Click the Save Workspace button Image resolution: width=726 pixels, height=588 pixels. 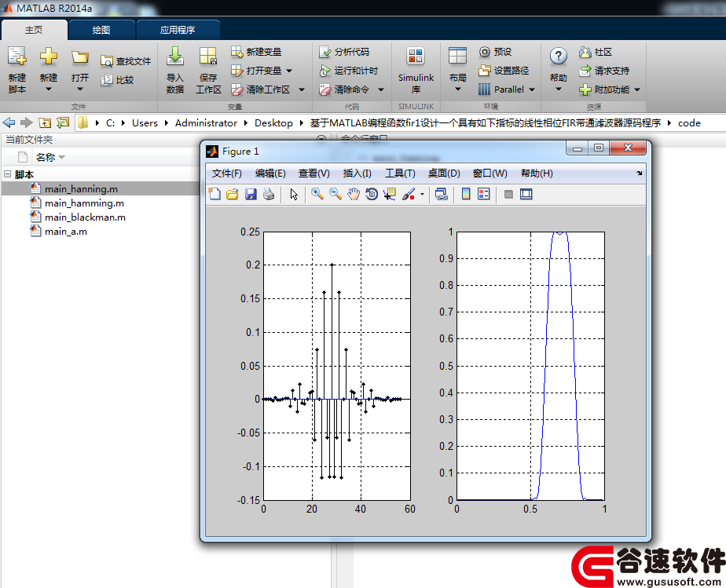click(x=208, y=70)
